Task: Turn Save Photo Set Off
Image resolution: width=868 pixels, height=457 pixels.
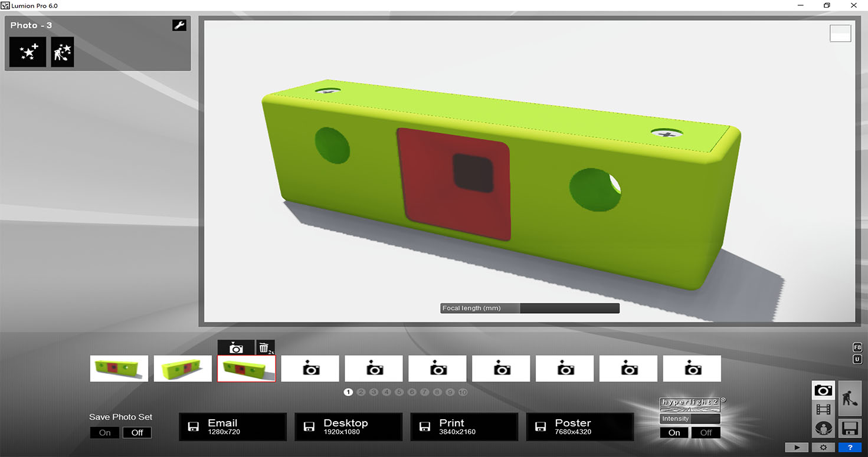Action: tap(137, 433)
